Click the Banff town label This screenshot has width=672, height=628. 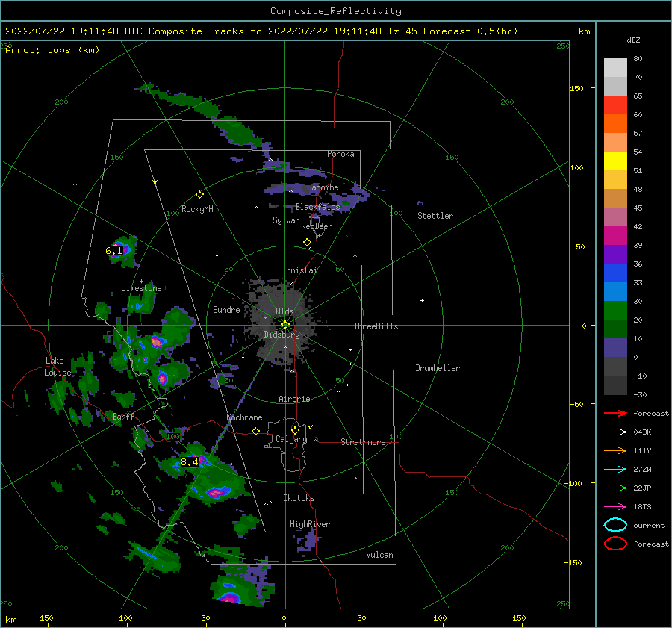(123, 416)
